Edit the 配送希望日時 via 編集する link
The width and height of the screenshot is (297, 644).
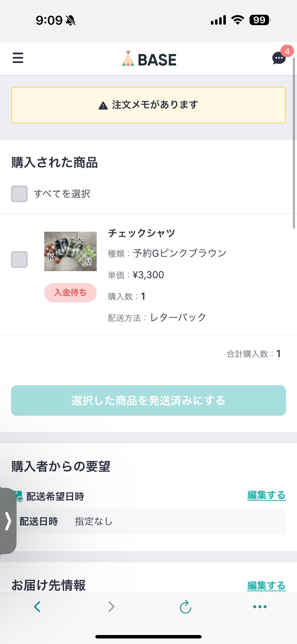pyautogui.click(x=266, y=495)
